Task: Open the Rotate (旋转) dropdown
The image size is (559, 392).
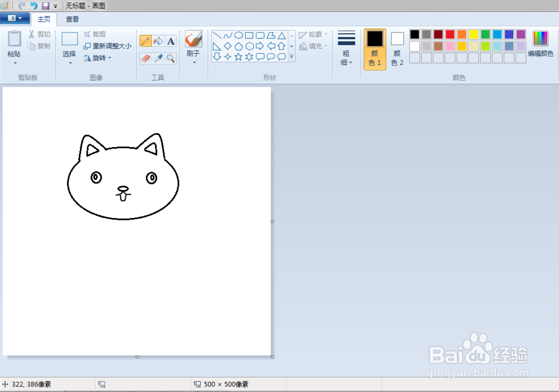Action: (x=97, y=58)
